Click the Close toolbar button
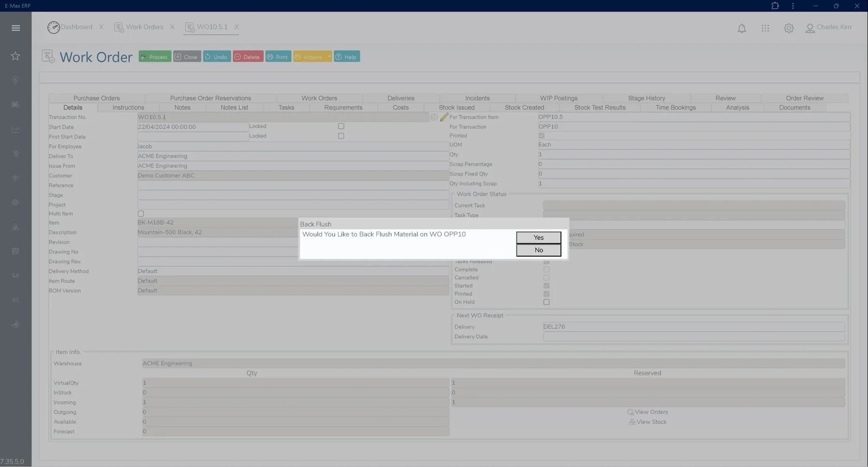868x467 pixels. point(187,57)
